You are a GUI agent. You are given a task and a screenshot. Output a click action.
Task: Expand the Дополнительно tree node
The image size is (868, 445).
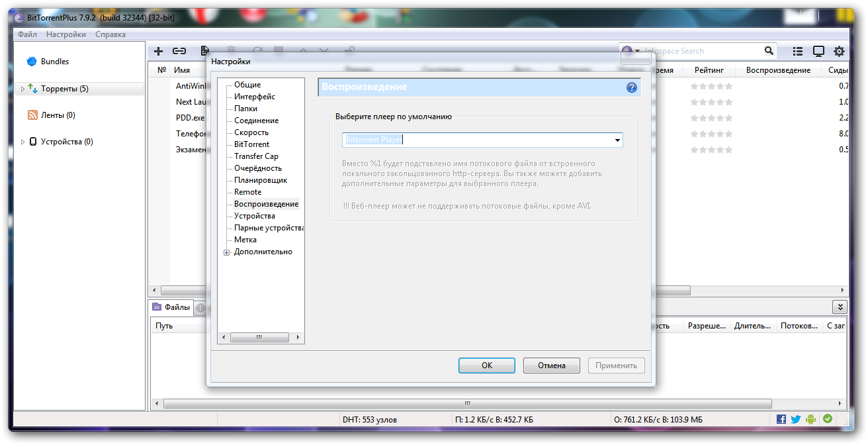(x=227, y=252)
